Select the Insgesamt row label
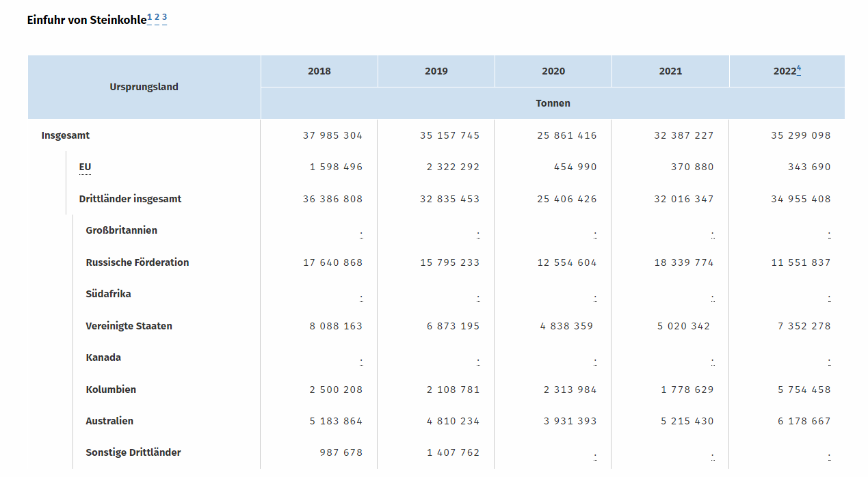Viewport: 868px width, 477px height. (66, 135)
